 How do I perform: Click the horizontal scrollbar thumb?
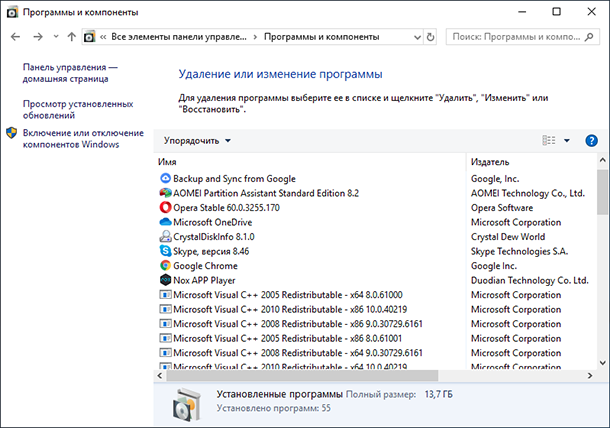pos(302,375)
